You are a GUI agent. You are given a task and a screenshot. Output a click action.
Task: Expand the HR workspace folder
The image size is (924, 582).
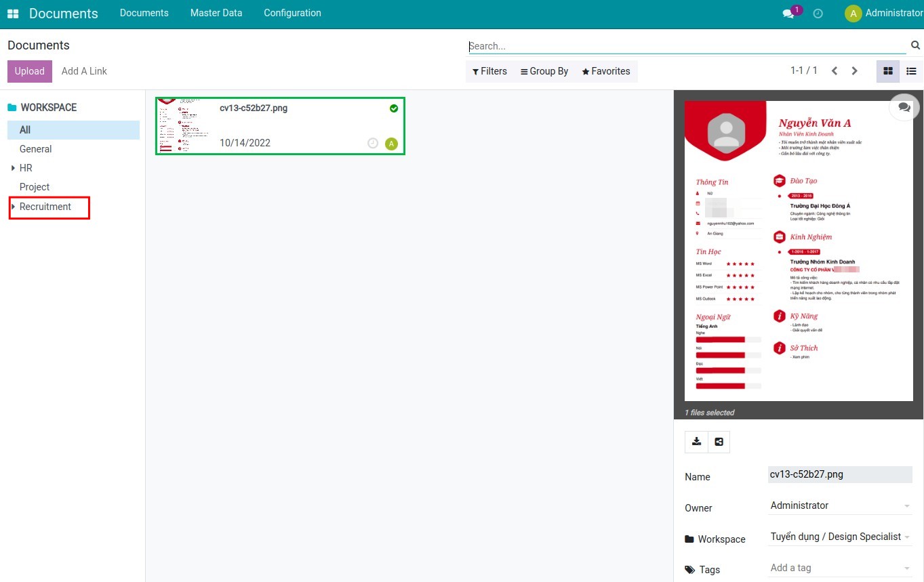[13, 168]
